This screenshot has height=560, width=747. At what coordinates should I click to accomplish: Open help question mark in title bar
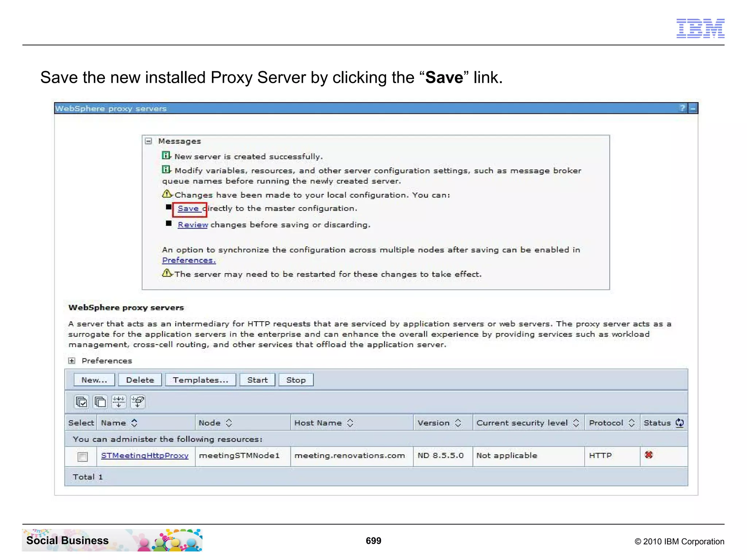(x=682, y=108)
